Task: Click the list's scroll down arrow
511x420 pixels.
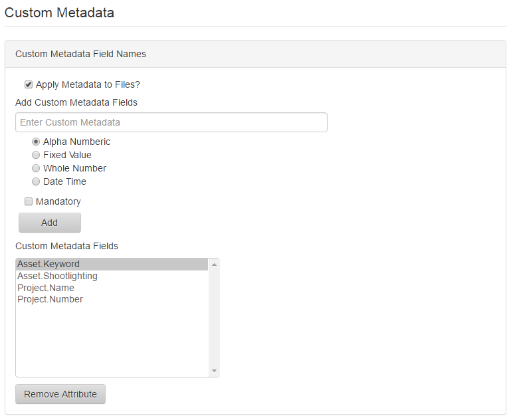Action: pos(214,371)
